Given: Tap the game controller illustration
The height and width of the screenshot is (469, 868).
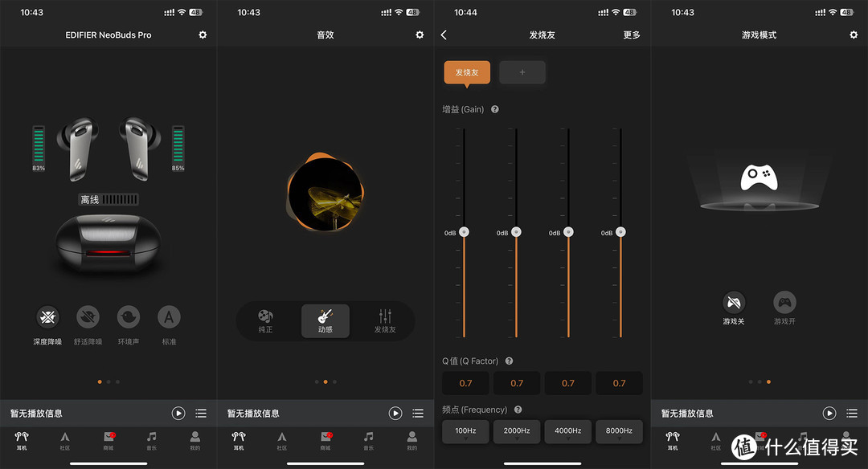Looking at the screenshot, I should point(759,178).
